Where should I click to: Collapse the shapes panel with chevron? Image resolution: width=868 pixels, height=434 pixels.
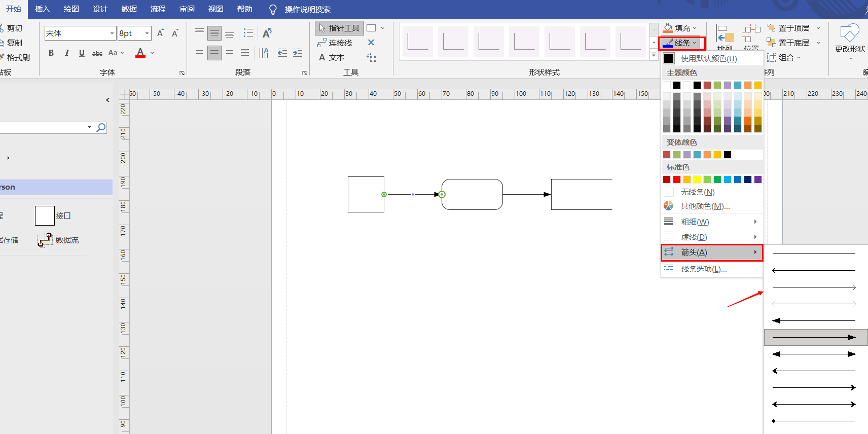click(x=107, y=100)
